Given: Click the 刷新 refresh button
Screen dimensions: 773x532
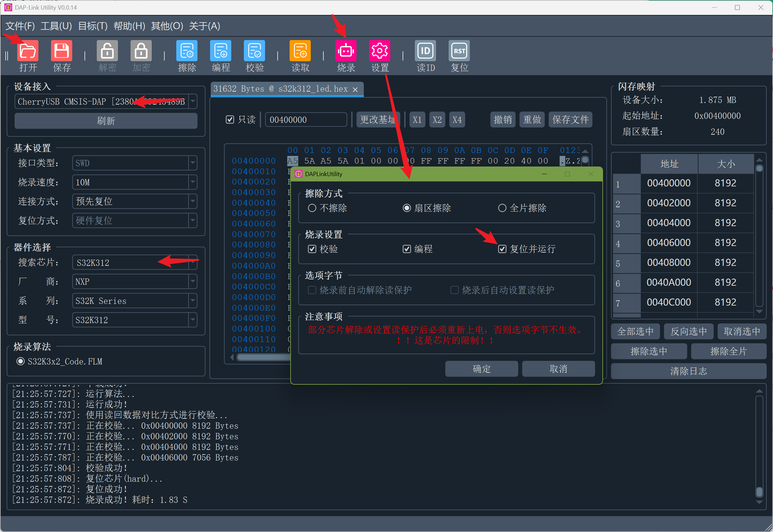Looking at the screenshot, I should point(106,121).
